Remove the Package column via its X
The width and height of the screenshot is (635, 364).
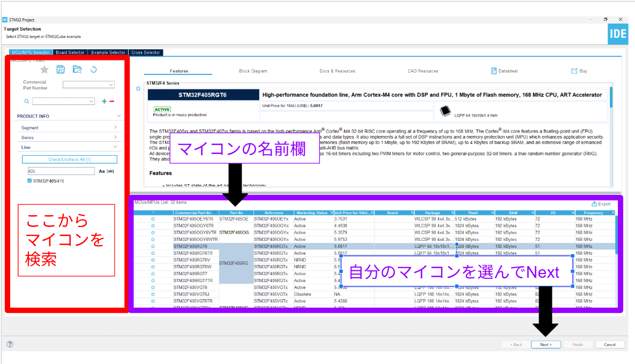452,213
